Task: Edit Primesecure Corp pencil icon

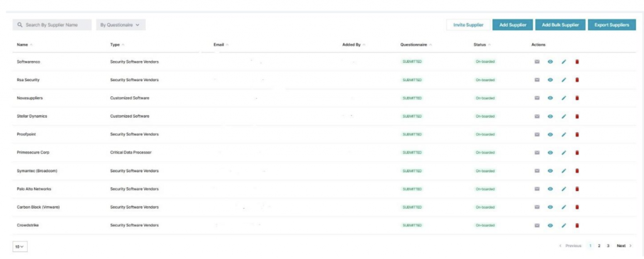Action: click(564, 152)
